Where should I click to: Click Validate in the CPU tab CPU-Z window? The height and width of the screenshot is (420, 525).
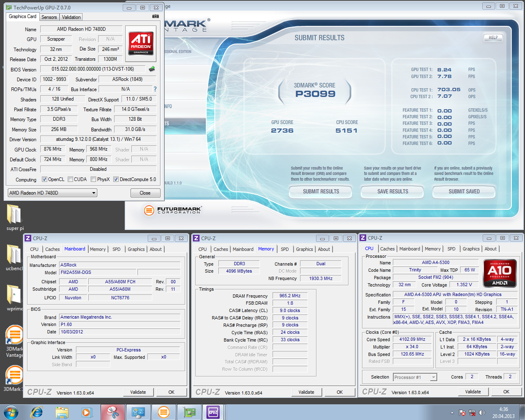point(473,392)
